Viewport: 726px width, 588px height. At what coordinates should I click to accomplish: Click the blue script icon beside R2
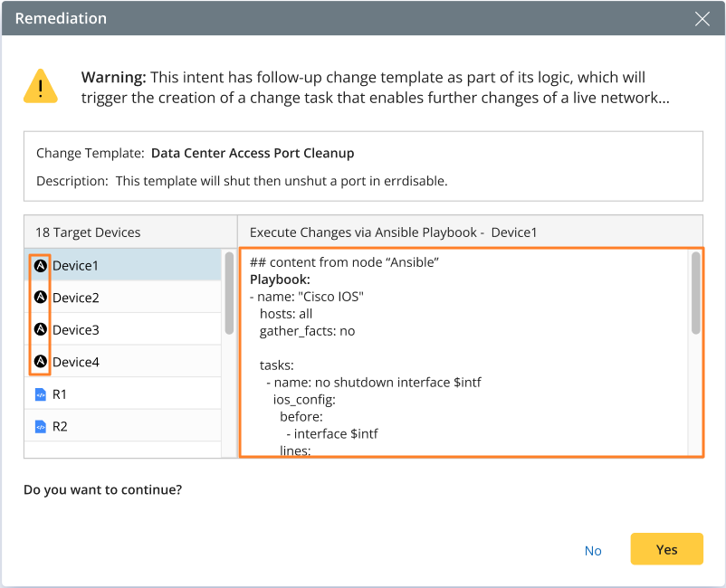point(40,426)
